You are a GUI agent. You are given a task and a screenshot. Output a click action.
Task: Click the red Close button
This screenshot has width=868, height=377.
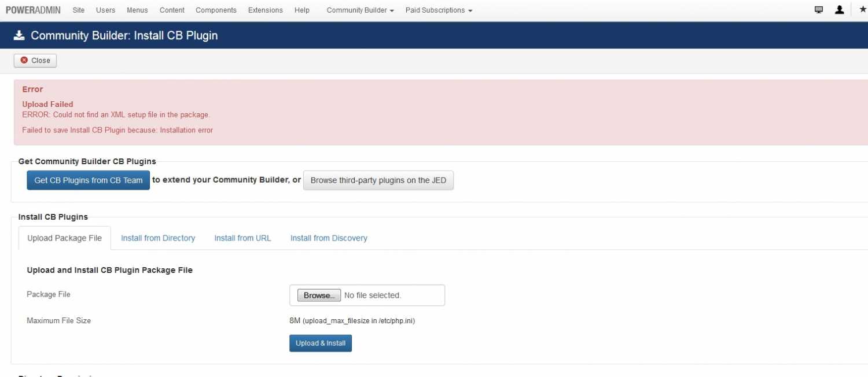pos(35,60)
